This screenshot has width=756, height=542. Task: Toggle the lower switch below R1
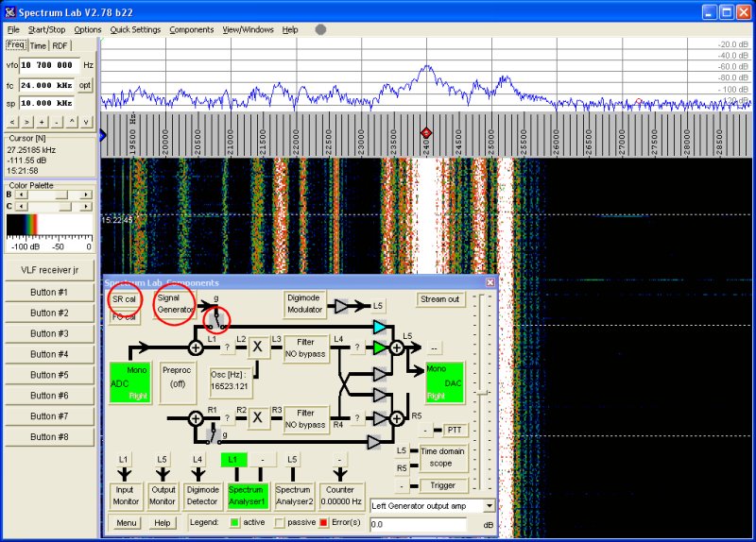click(214, 434)
